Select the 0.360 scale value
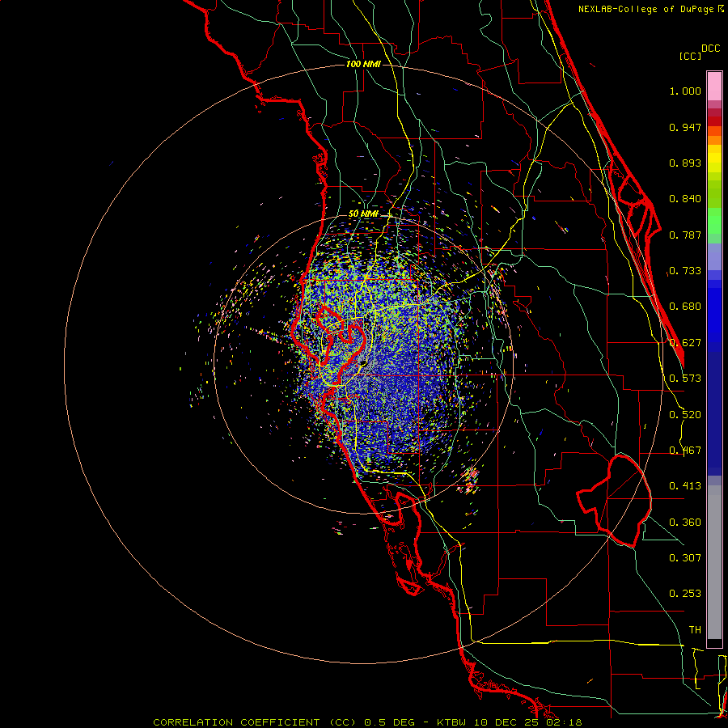Screen dimensions: 728x728 pyautogui.click(x=685, y=523)
